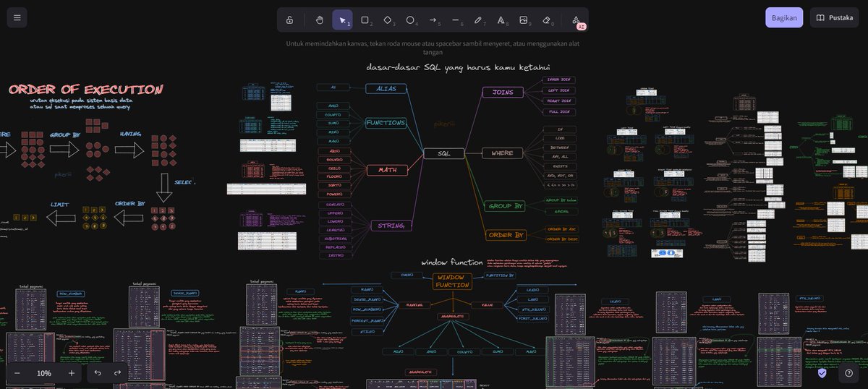Open the More tools AI dropdown
Screen dimensions: 868x389
click(576, 20)
